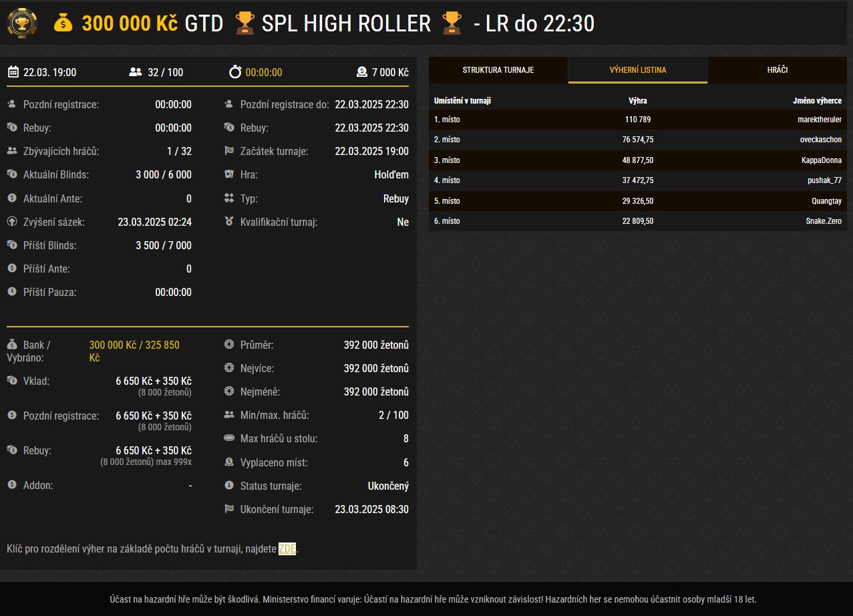The width and height of the screenshot is (853, 616).
Task: Click the clock icon beside Příští Pauza
Action: (12, 292)
